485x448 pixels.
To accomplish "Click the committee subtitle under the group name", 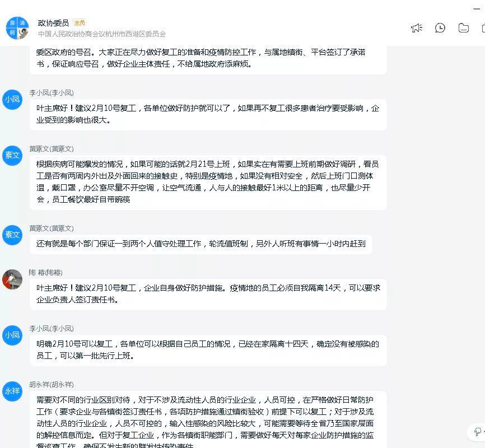I will tap(102, 34).
